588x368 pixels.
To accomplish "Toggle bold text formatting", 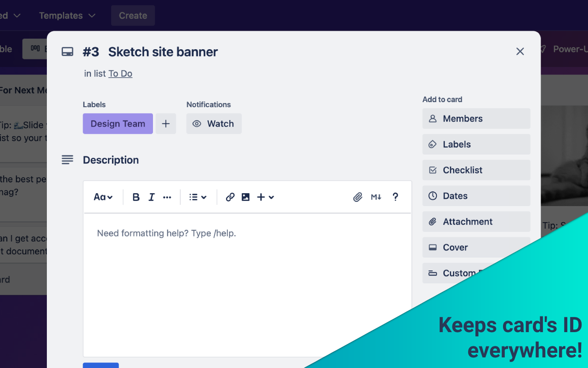I will pyautogui.click(x=136, y=197).
